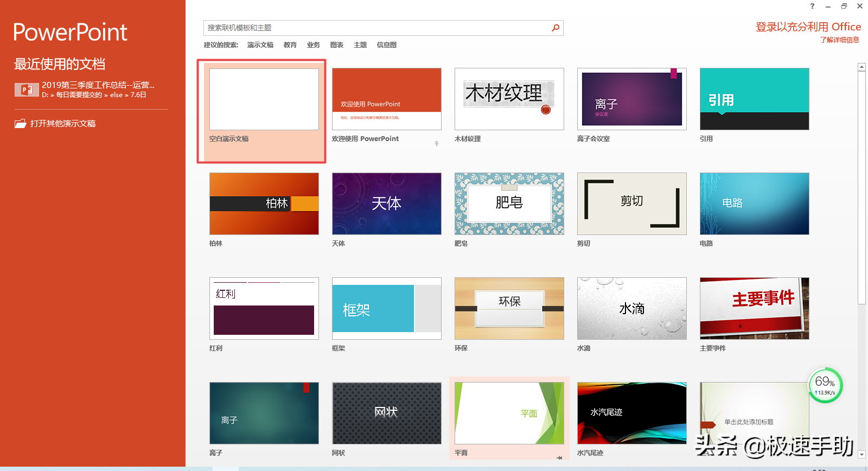Click the 最近使用的文档 heading
The height and width of the screenshot is (471, 868).
[60, 64]
